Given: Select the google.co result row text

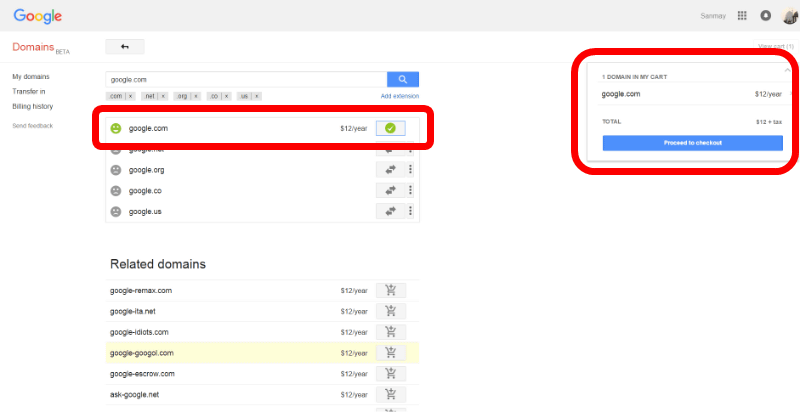Looking at the screenshot, I should 145,191.
